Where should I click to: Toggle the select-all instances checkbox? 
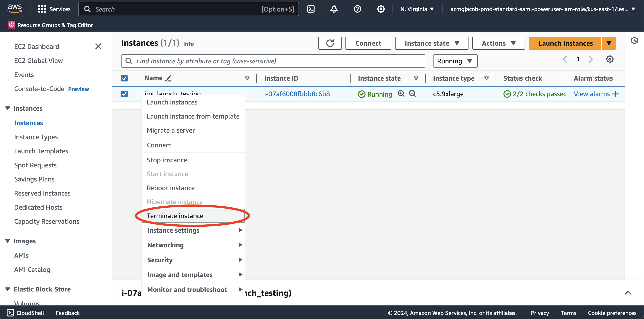124,78
